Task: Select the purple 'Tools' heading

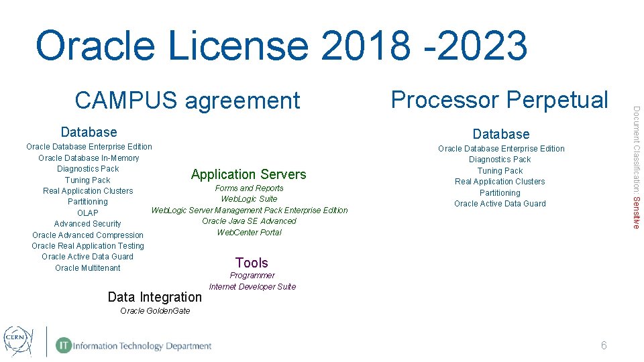Action: (252, 263)
